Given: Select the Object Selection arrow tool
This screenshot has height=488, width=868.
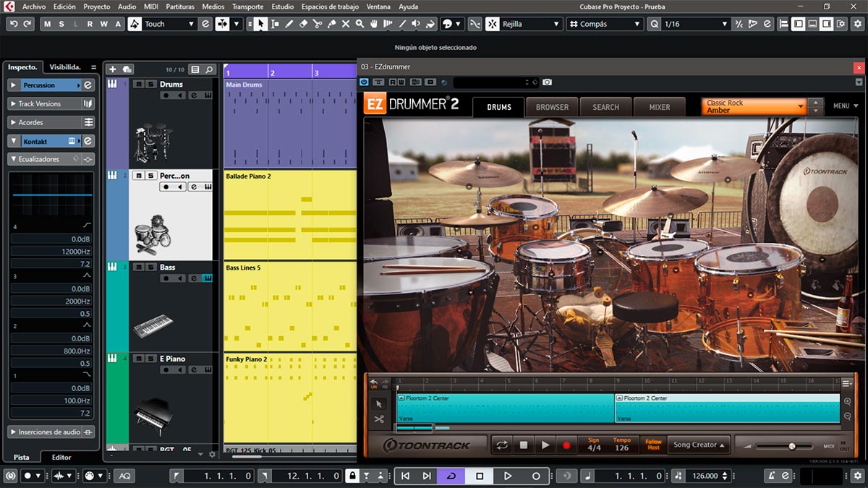Looking at the screenshot, I should click(261, 24).
